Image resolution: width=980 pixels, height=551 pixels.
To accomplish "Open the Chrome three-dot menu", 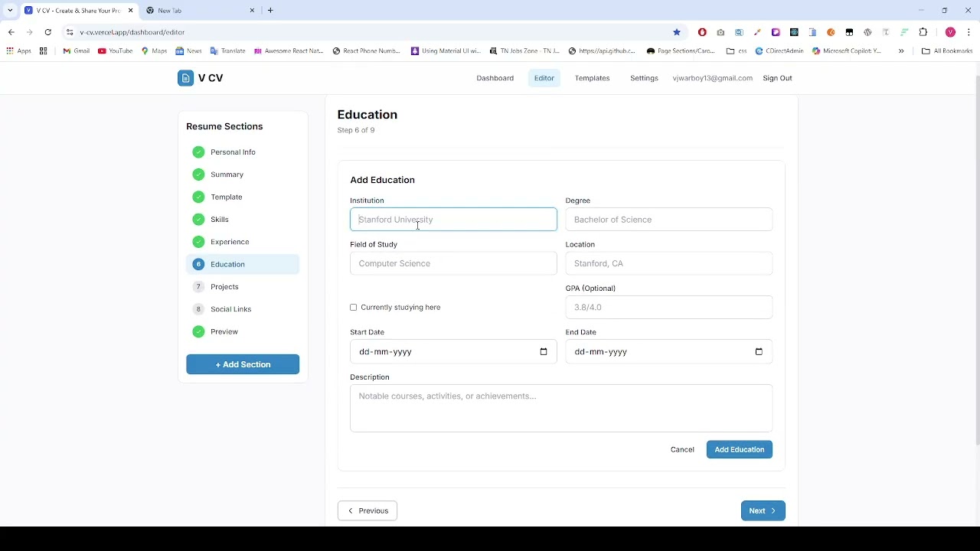I will tap(969, 32).
